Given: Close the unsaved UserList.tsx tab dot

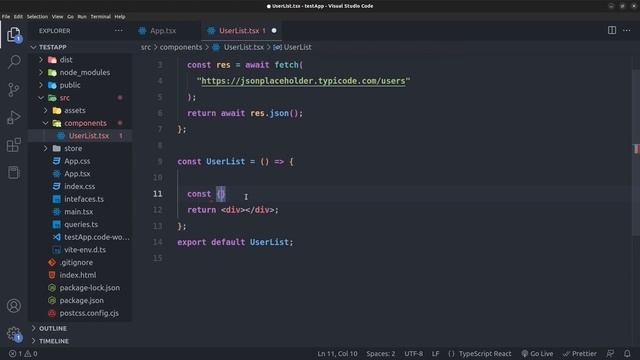Looking at the screenshot, I should (274, 31).
